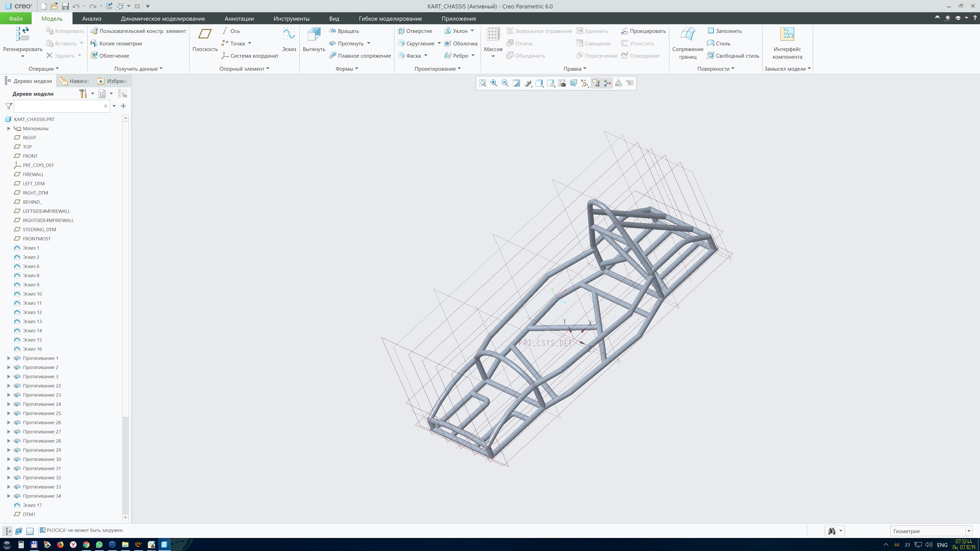Screen dimensions: 980x551
Task: Click the Отверстие (Hole) button
Action: [415, 31]
